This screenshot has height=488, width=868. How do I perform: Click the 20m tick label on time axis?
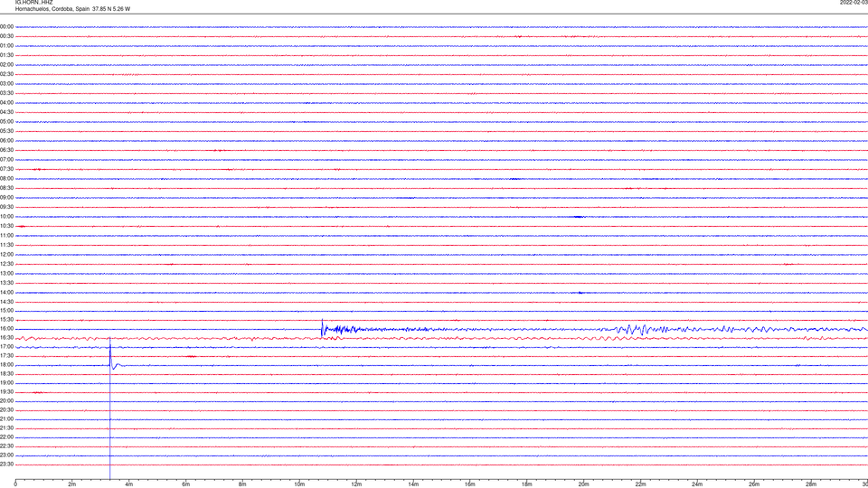click(583, 484)
